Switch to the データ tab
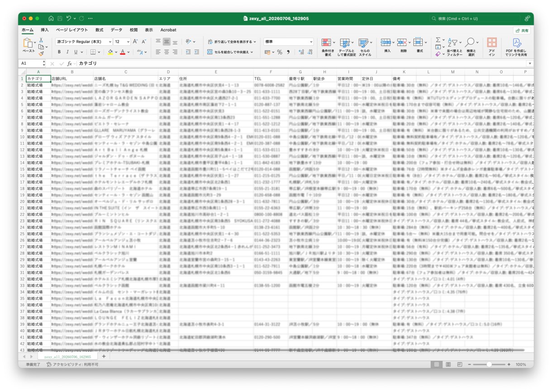Screen dimensions: 552x392 [x=116, y=30]
